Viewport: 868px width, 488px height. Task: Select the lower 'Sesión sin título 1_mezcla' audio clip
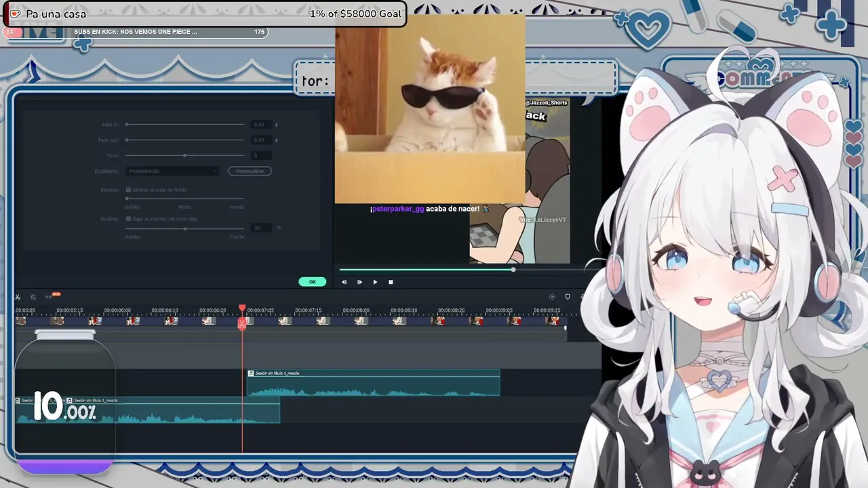click(x=173, y=410)
